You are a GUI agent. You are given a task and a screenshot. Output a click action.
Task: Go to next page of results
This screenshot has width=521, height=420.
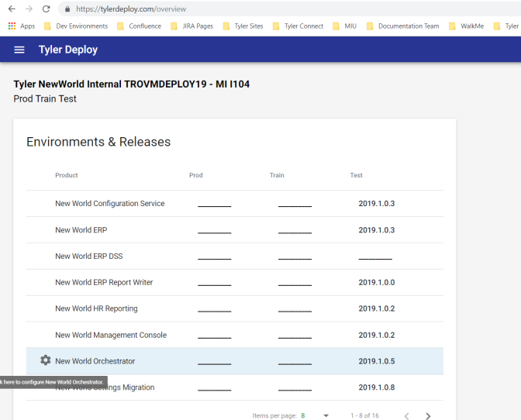[x=428, y=415]
